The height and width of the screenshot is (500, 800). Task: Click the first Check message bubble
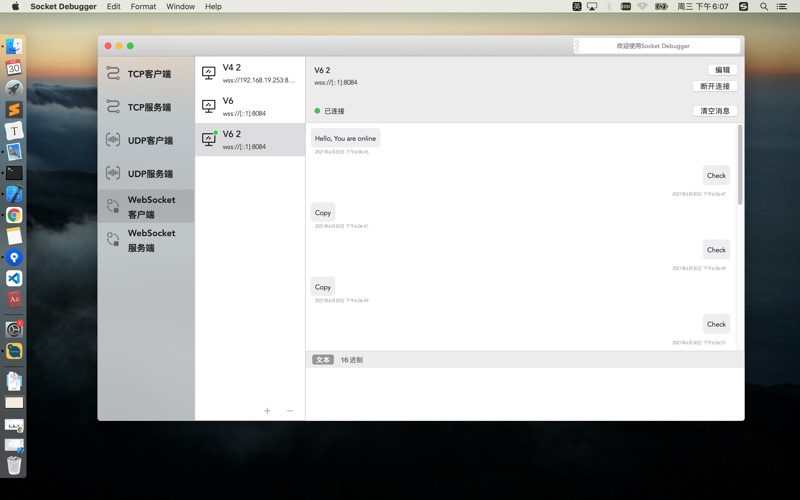pyautogui.click(x=716, y=176)
